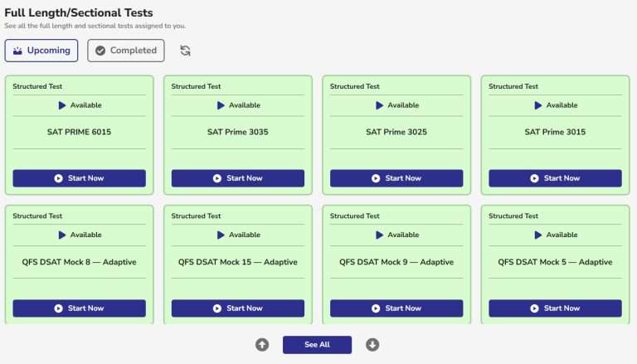
Task: Click the Available play icon for SAT Prime 3015
Action: (538, 105)
